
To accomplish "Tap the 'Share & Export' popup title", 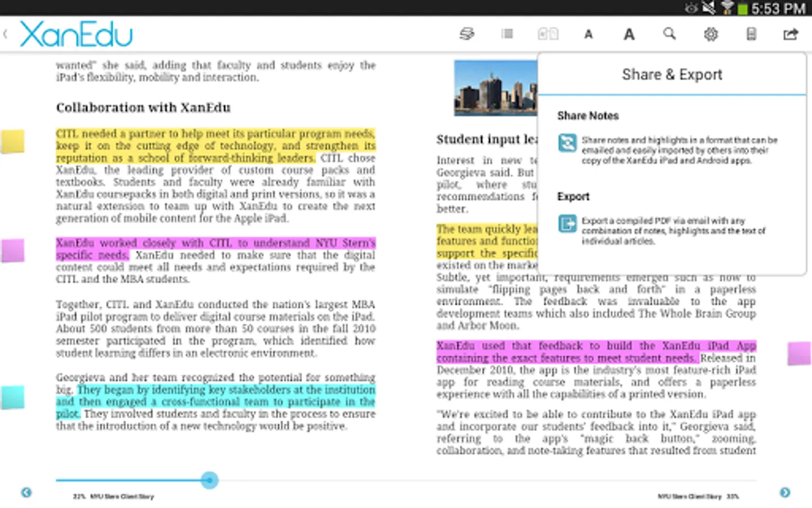I will click(x=672, y=75).
